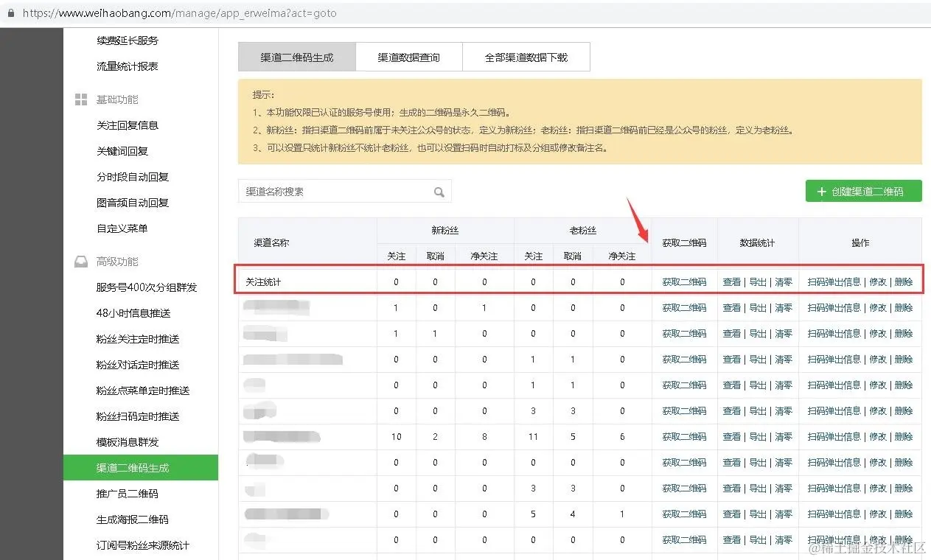The height and width of the screenshot is (560, 931).
Task: Click 删除 in the 关注统计 row
Action: [904, 282]
